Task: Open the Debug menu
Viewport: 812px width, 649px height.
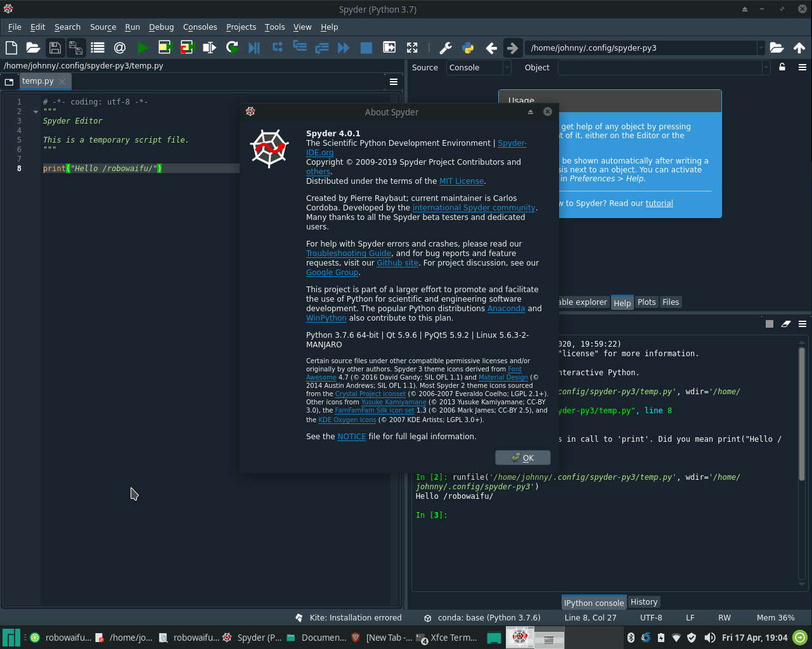Action: point(161,27)
